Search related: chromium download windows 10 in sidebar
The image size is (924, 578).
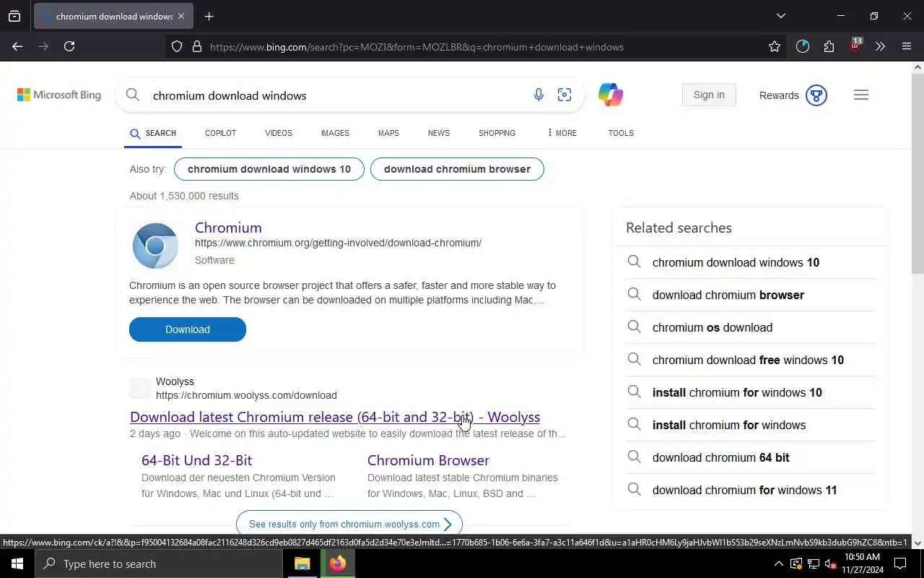point(751,262)
